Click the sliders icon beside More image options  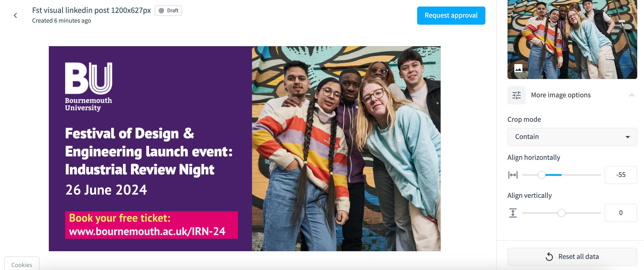click(x=517, y=95)
